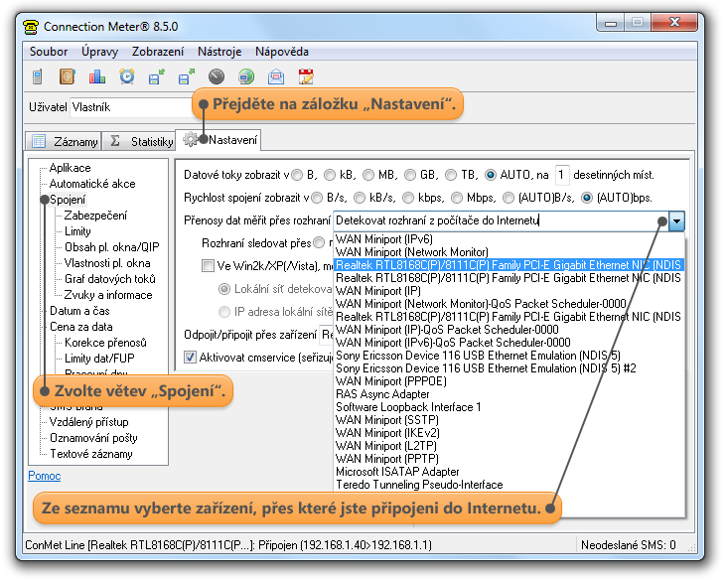Switch to the Statistiky tab
This screenshot has height=581, width=728.
click(140, 141)
